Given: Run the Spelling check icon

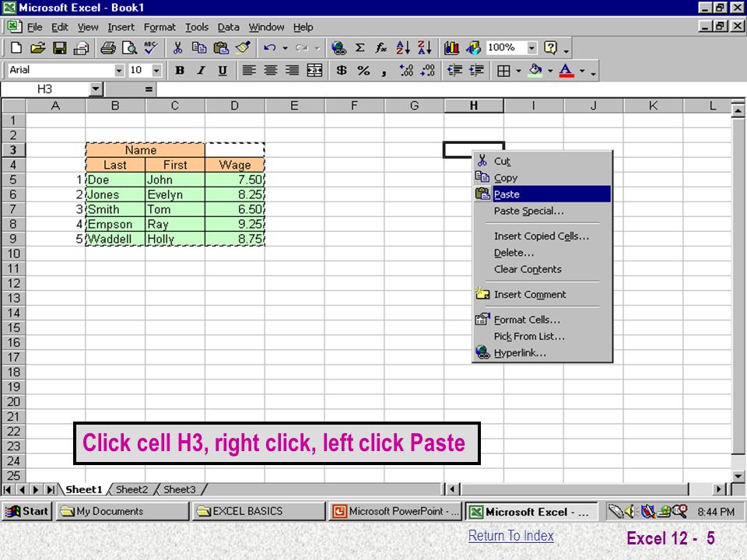Looking at the screenshot, I should tap(151, 47).
